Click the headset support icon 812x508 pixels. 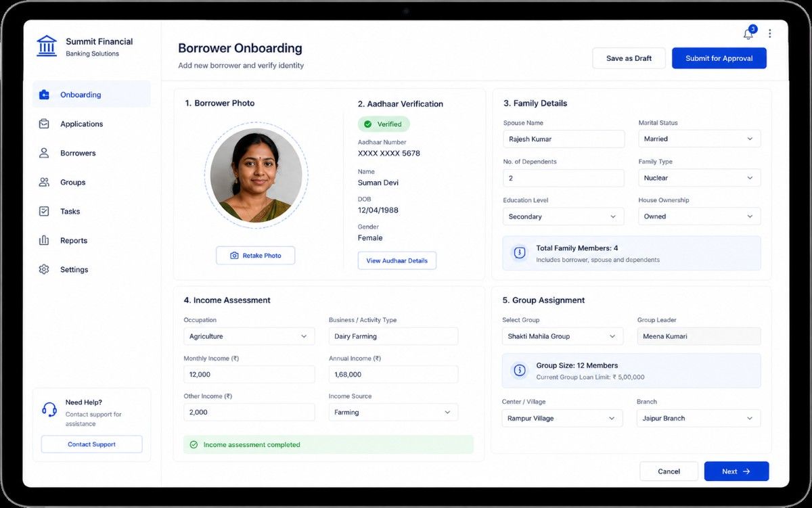(x=49, y=409)
